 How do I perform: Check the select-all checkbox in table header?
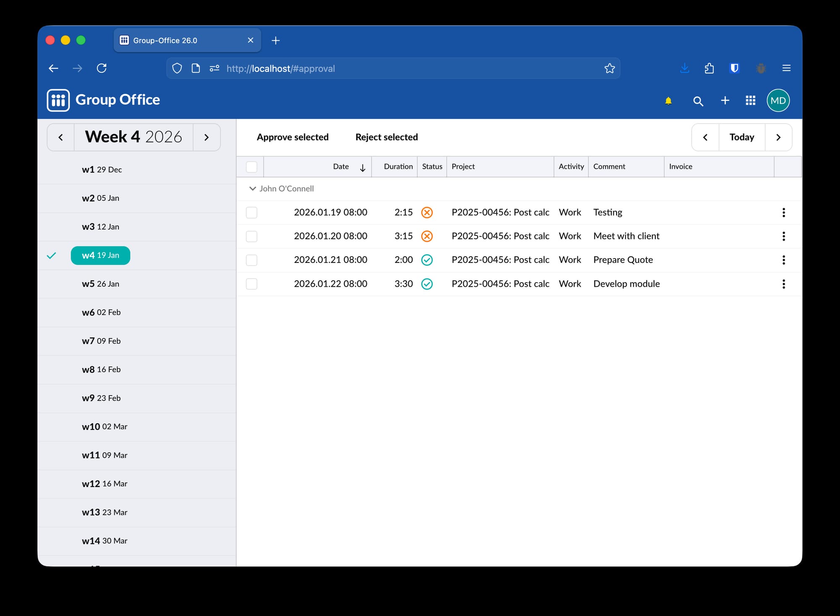pyautogui.click(x=251, y=166)
